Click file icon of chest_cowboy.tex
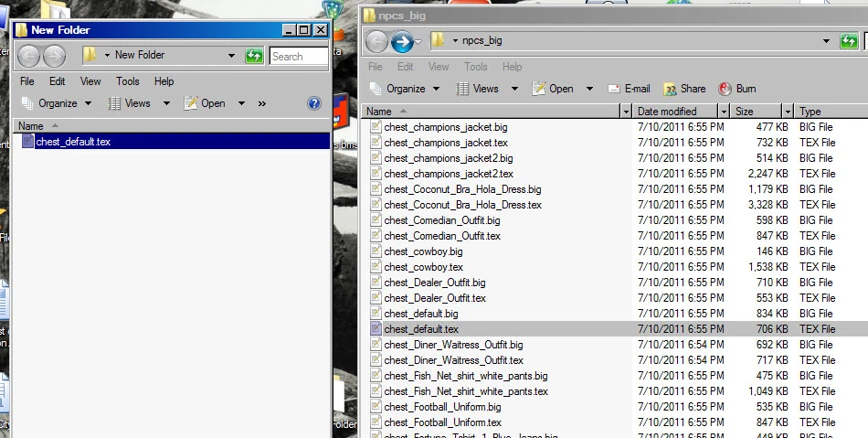 [x=376, y=266]
